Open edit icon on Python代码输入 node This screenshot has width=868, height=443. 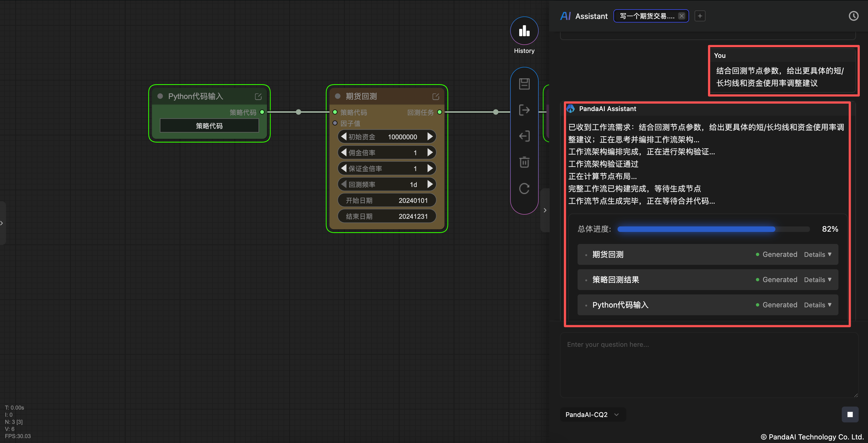[258, 97]
